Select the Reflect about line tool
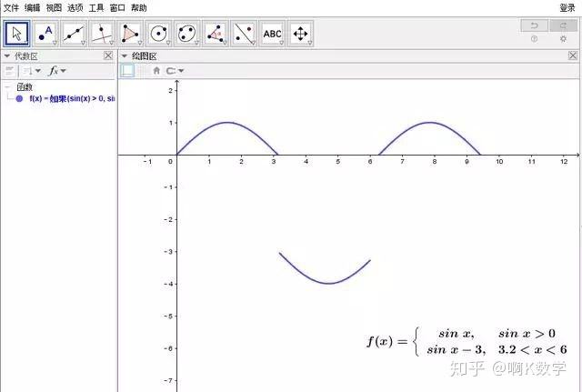This screenshot has width=582, height=392. pos(244,34)
